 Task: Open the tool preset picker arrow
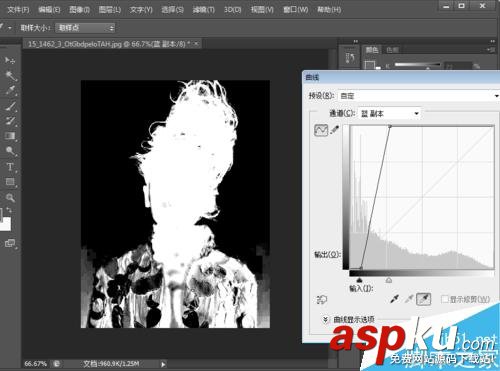coord(10,28)
